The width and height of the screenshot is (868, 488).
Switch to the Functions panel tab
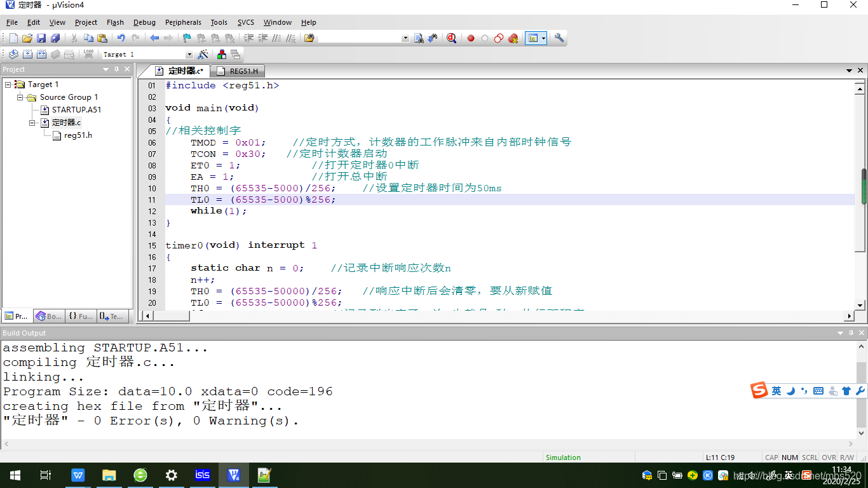coord(81,316)
